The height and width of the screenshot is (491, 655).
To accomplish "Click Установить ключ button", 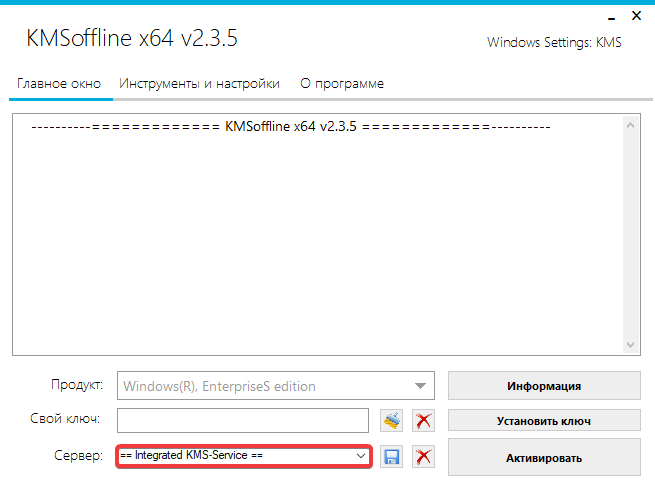I will pyautogui.click(x=544, y=420).
